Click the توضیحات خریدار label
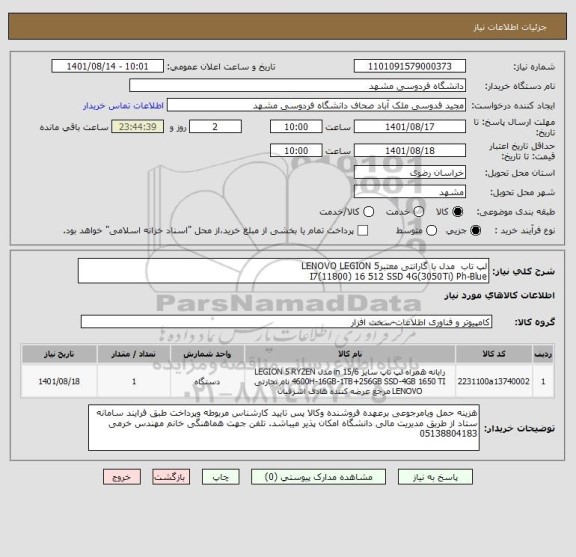 click(519, 428)
